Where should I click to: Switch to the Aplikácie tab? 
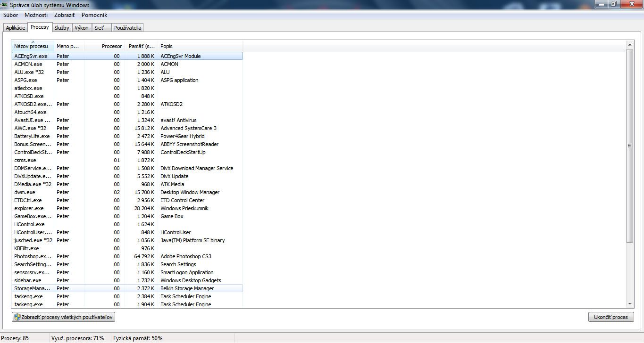point(16,28)
